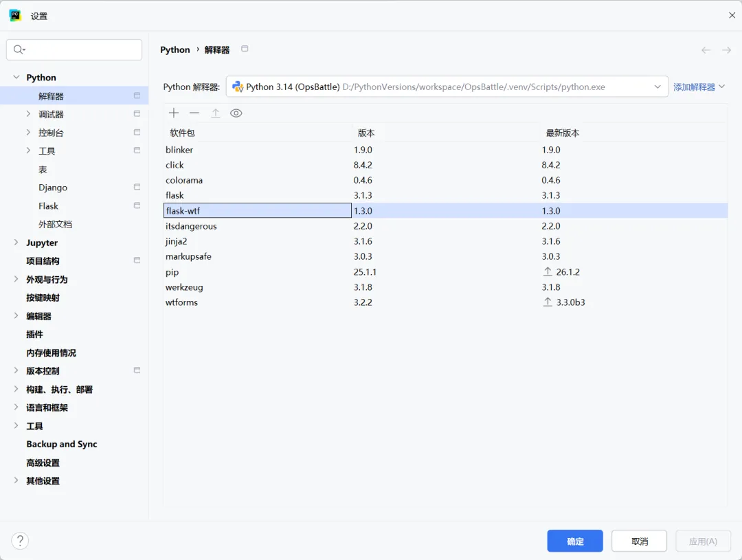Select the itsdangerous package row

point(446,226)
